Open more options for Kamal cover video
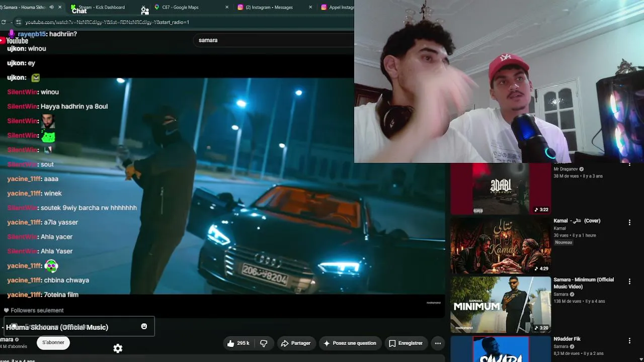Viewport: 644px width, 362px height. coord(629,222)
